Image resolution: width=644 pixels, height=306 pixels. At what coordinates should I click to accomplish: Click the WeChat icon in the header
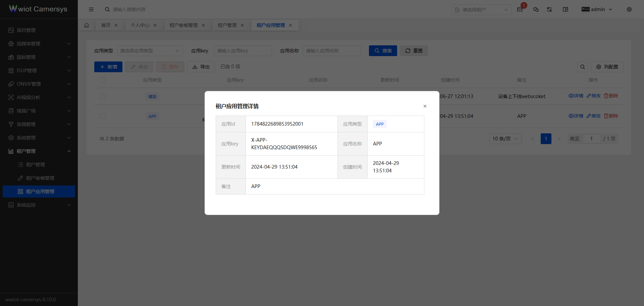(536, 9)
